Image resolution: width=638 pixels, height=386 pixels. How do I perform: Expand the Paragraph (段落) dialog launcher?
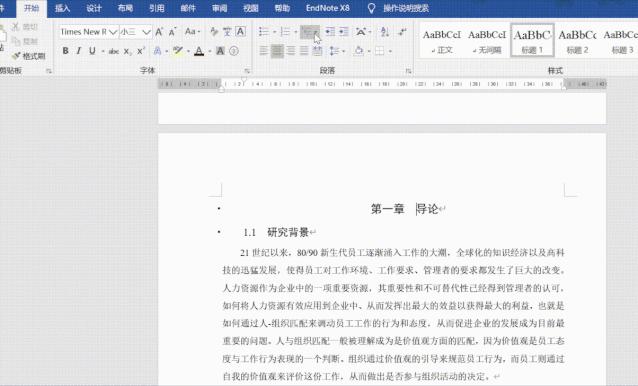(408, 71)
